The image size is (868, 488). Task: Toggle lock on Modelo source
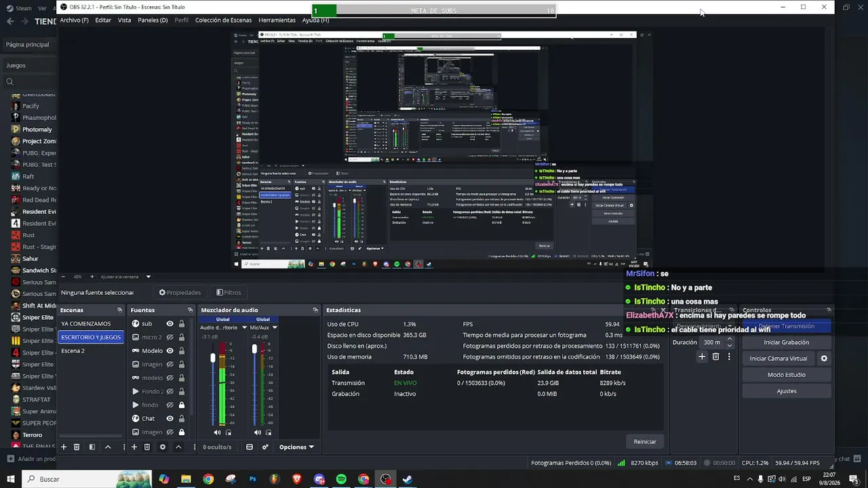182,350
